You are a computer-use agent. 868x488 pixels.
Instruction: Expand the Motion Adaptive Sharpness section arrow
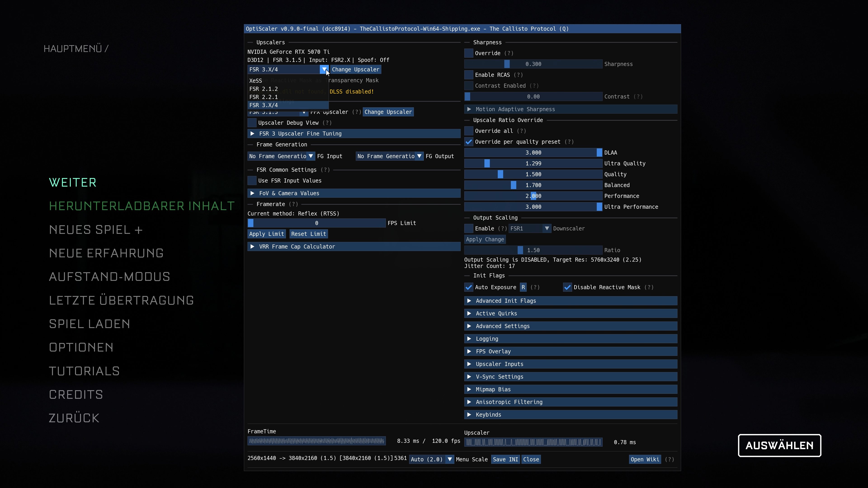point(469,109)
